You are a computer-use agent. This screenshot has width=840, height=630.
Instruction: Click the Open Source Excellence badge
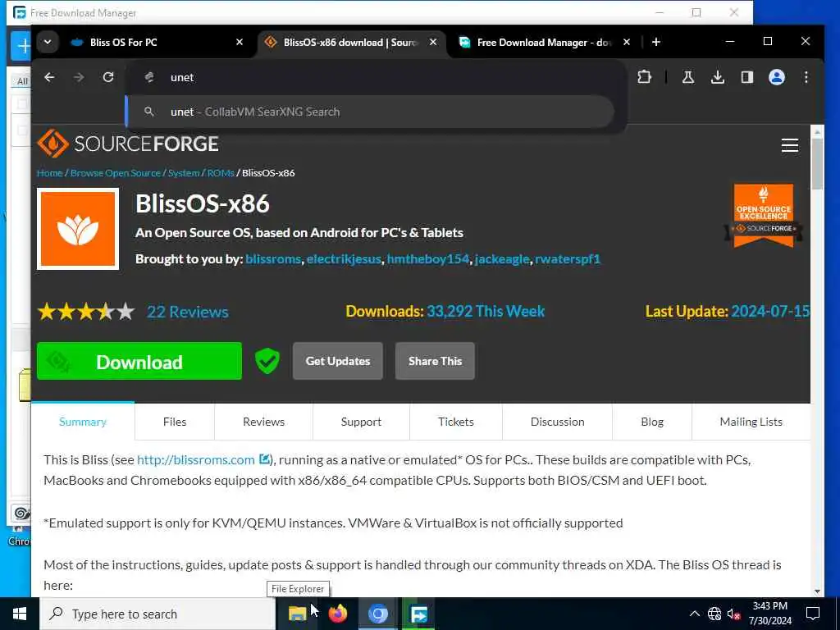[764, 216]
